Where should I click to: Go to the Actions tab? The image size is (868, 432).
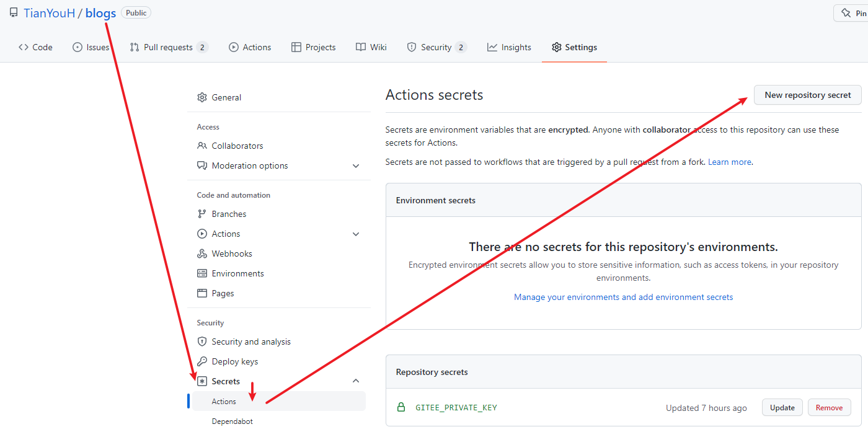(x=250, y=47)
